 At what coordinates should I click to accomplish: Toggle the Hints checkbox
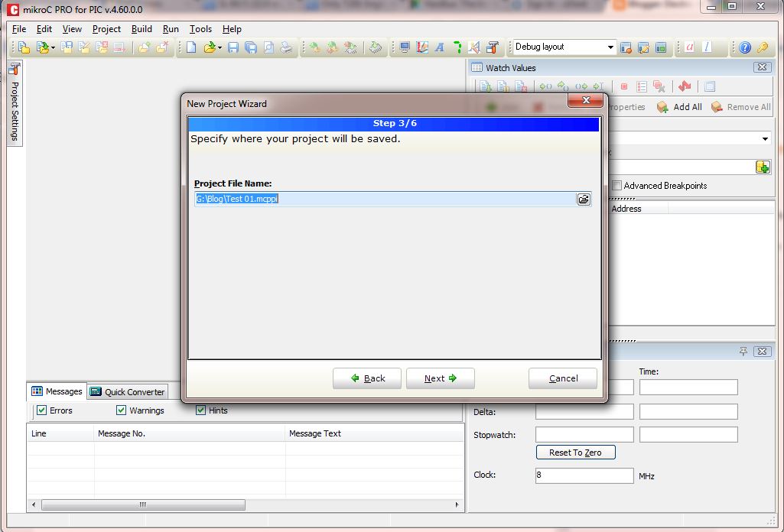click(x=200, y=410)
